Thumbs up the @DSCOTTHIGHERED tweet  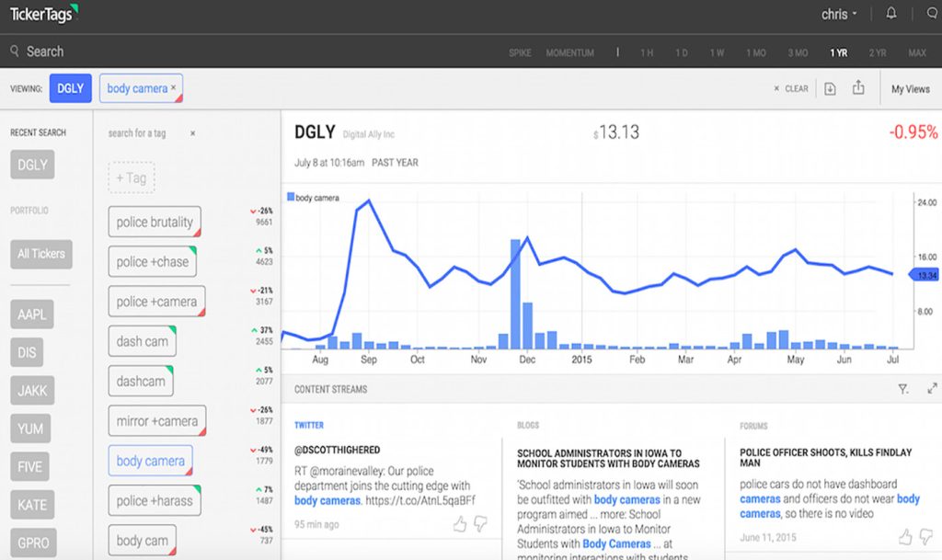click(x=460, y=524)
